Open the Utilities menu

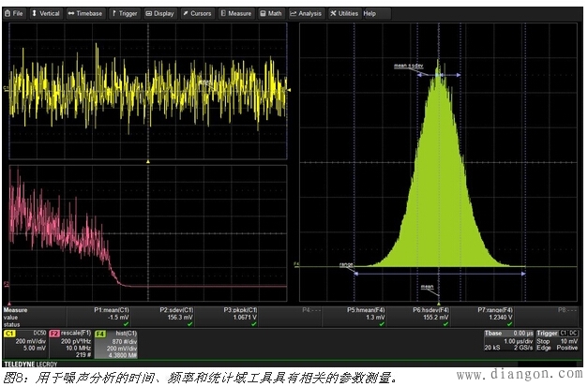coord(344,14)
